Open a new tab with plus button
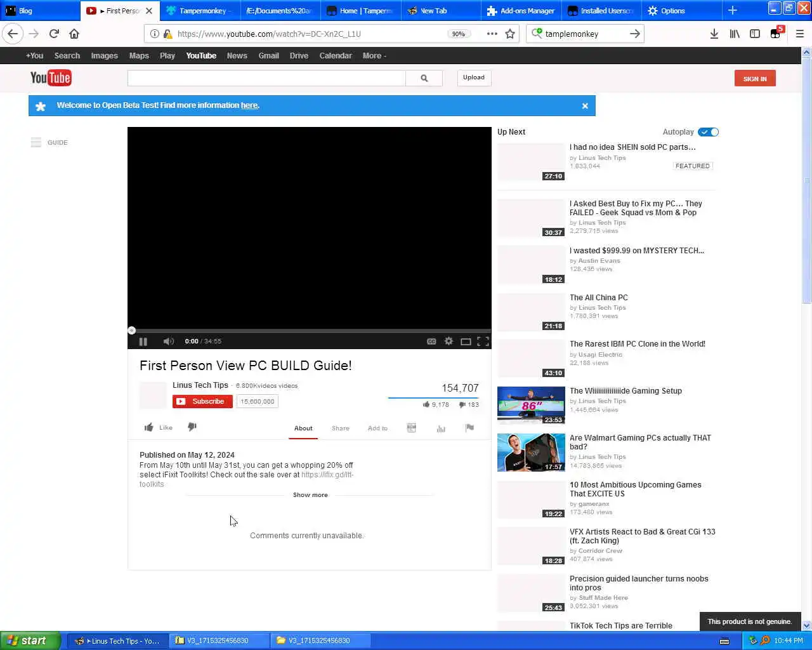This screenshot has height=650, width=812. 732,11
